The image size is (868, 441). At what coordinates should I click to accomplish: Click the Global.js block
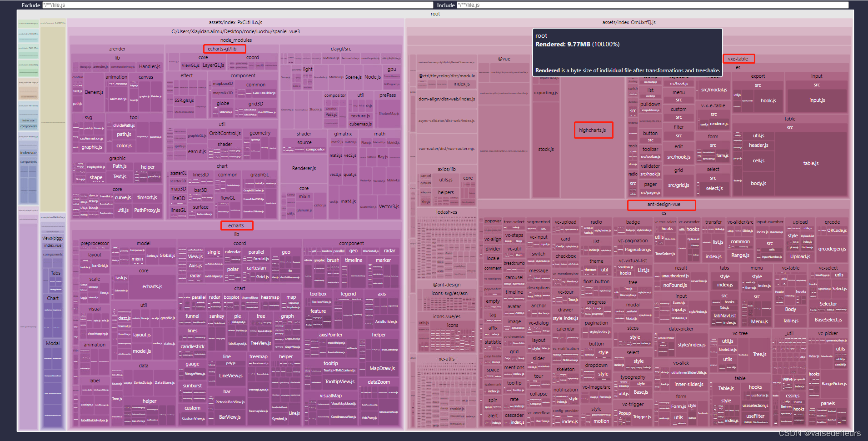(x=167, y=256)
